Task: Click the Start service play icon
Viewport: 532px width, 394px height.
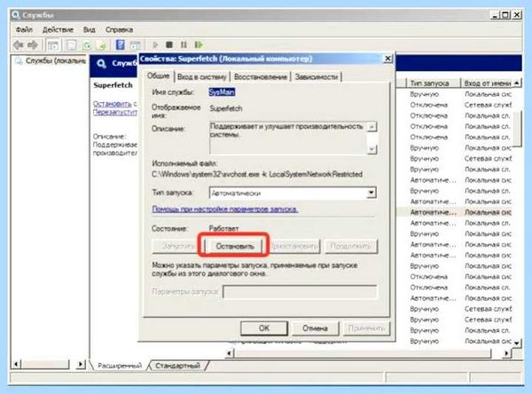Action: 155,44
